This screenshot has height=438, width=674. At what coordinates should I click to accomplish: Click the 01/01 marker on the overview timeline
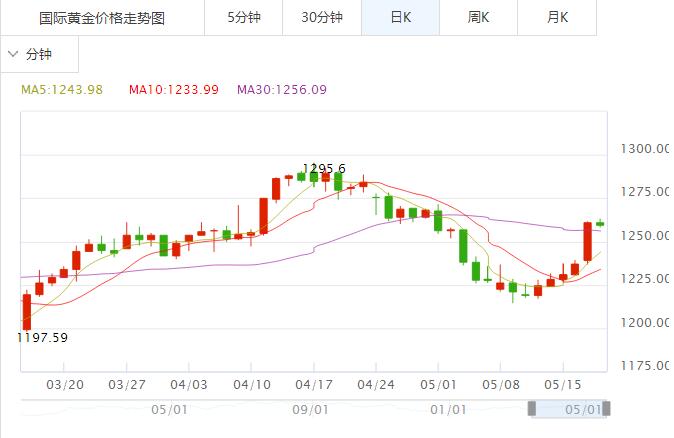tap(448, 410)
